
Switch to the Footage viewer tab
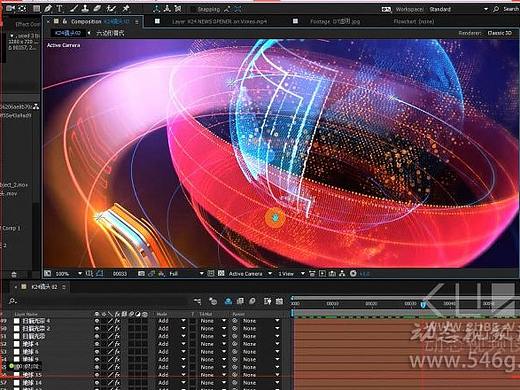(335, 21)
